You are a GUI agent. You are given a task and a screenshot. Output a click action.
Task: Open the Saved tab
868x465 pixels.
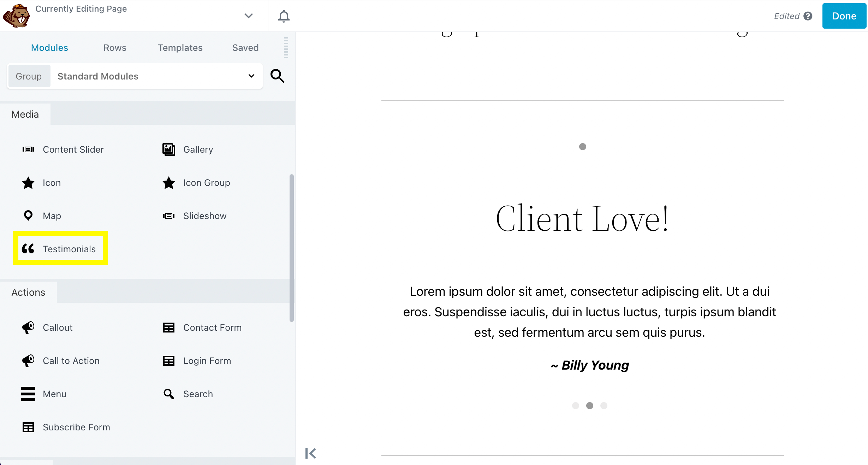click(x=245, y=48)
